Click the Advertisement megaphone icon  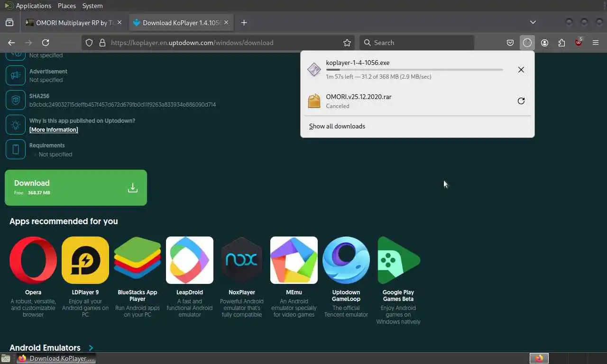coord(16,75)
